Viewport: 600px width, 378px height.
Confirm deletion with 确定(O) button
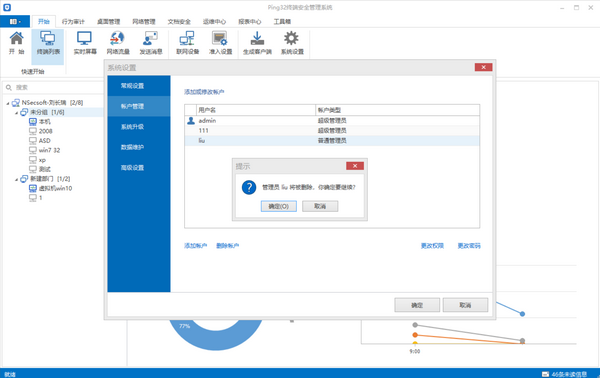(279, 206)
